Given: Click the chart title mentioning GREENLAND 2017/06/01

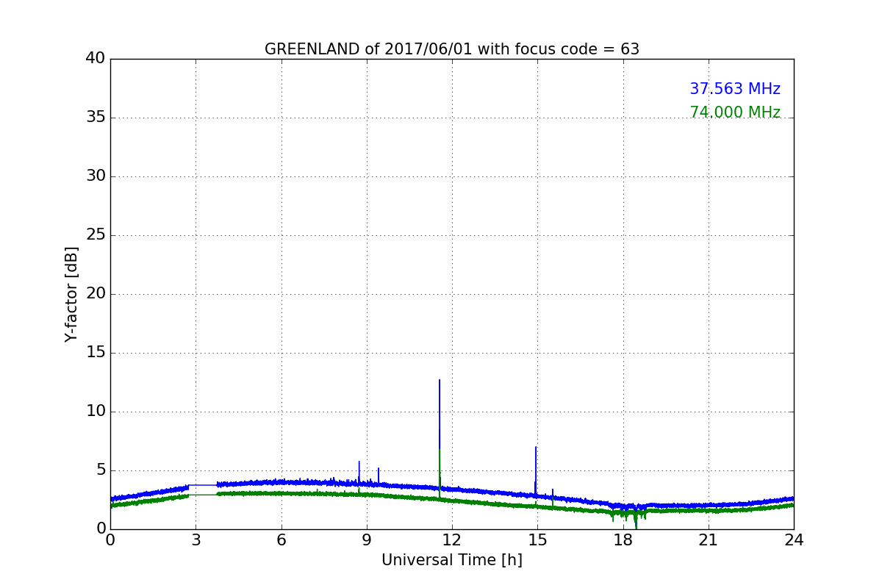Looking at the screenshot, I should click(452, 49).
